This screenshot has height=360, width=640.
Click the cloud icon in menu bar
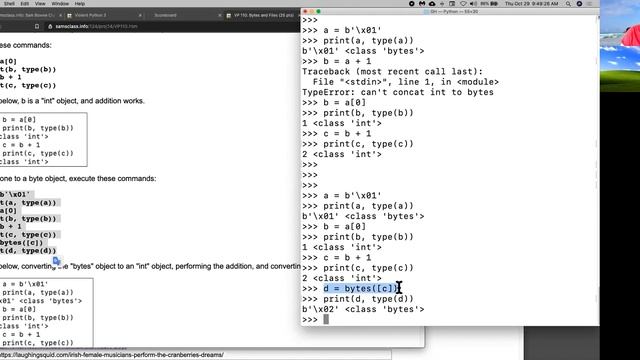pos(432,4)
